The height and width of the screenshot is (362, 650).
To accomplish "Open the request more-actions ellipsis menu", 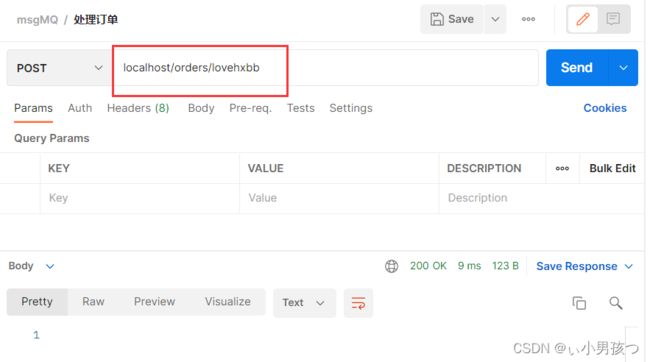I will click(528, 19).
